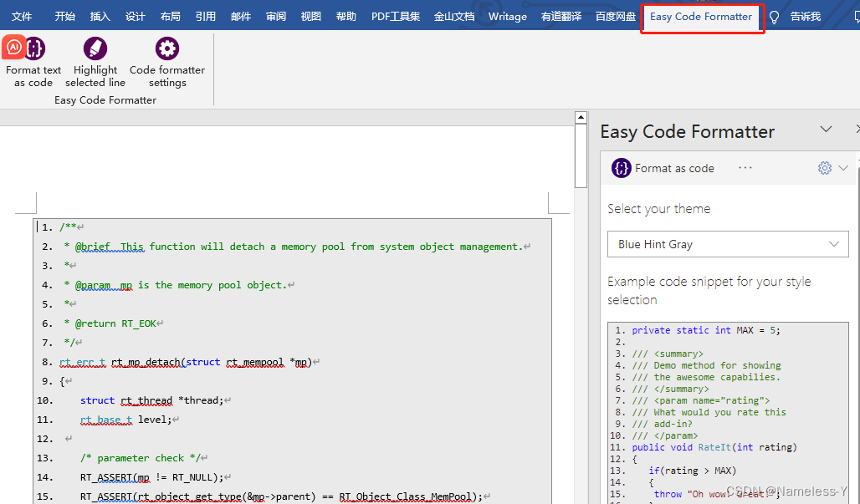Switch to the 开始 ribbon tab
860x504 pixels.
tap(64, 17)
